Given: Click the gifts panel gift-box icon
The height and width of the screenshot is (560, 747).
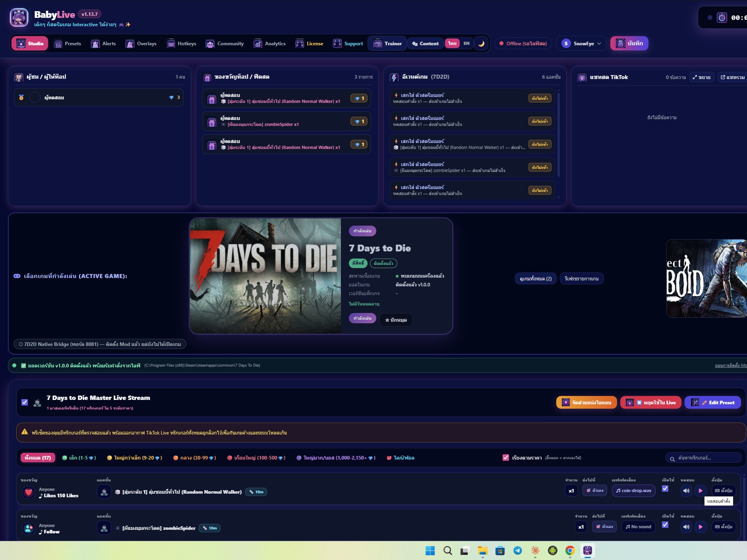Looking at the screenshot, I should pyautogui.click(x=207, y=77).
